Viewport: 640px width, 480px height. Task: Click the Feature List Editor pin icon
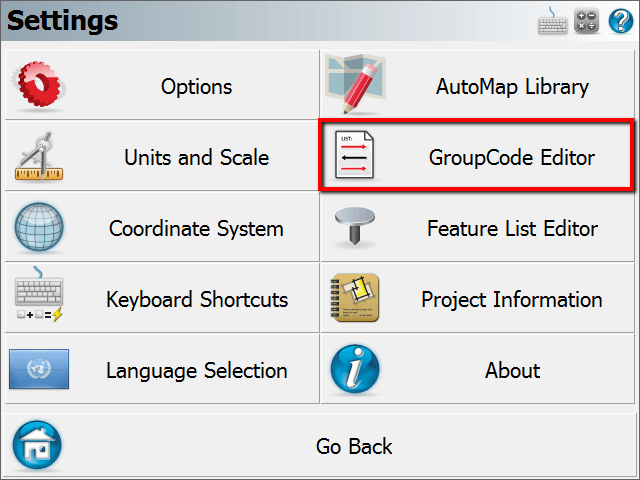tap(355, 226)
